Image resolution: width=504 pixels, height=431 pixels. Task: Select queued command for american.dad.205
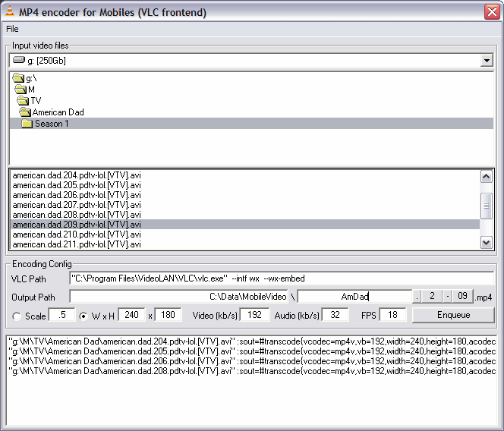click(x=251, y=351)
